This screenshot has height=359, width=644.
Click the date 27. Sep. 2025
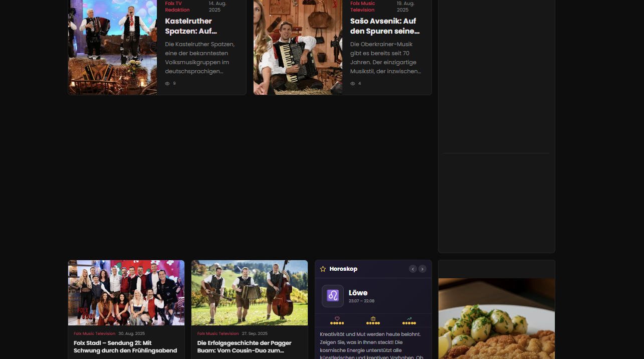click(x=255, y=333)
